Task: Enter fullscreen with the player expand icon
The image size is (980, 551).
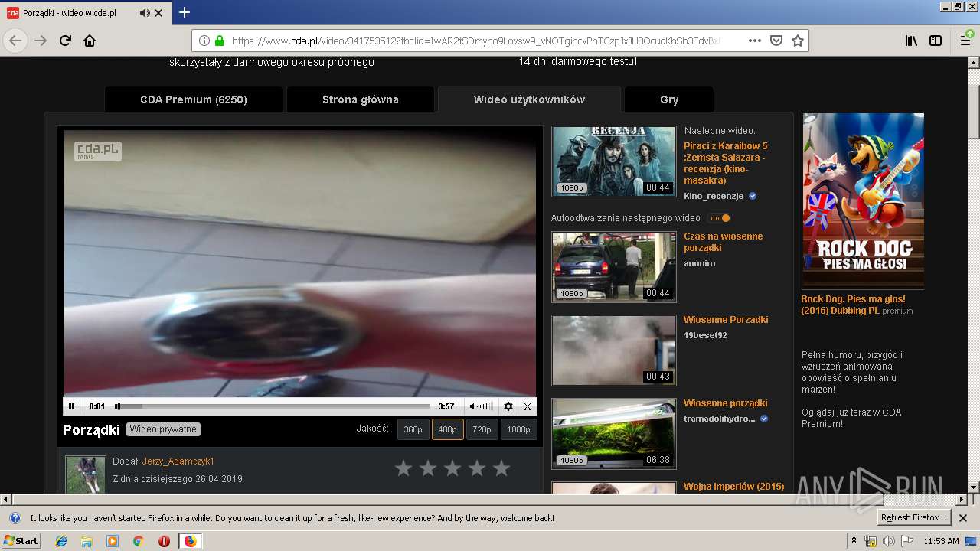Action: pos(528,406)
